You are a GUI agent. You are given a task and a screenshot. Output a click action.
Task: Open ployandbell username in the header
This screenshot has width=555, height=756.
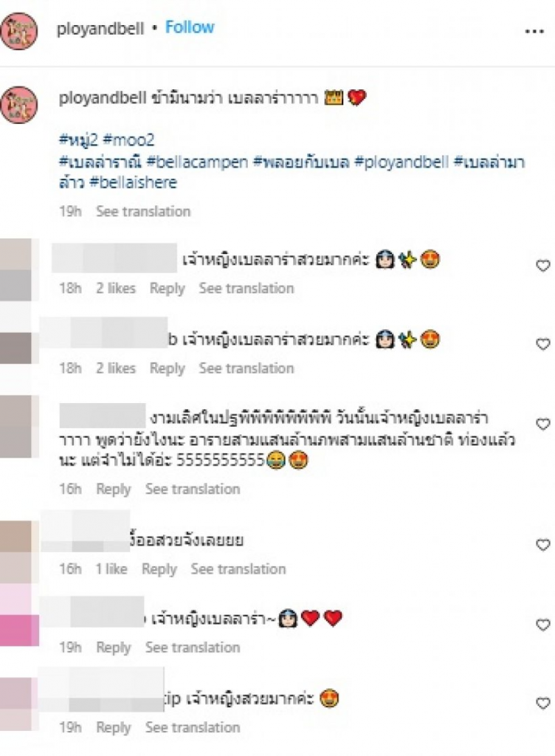point(100,29)
